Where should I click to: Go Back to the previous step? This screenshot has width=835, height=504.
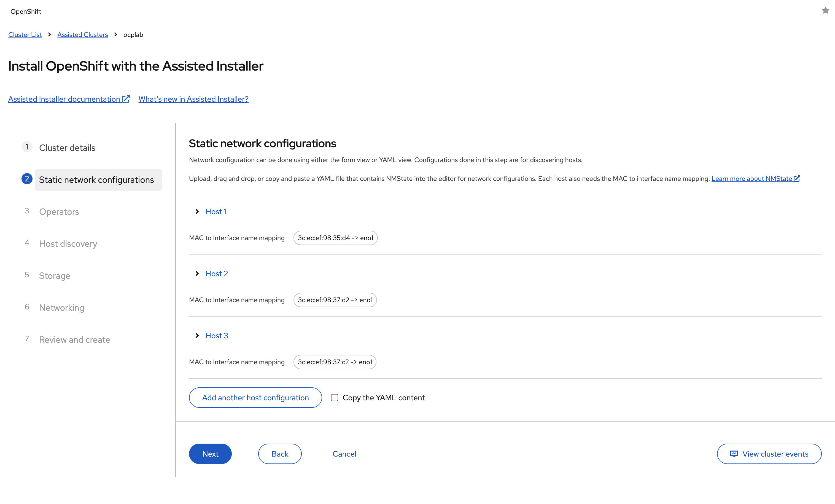280,454
